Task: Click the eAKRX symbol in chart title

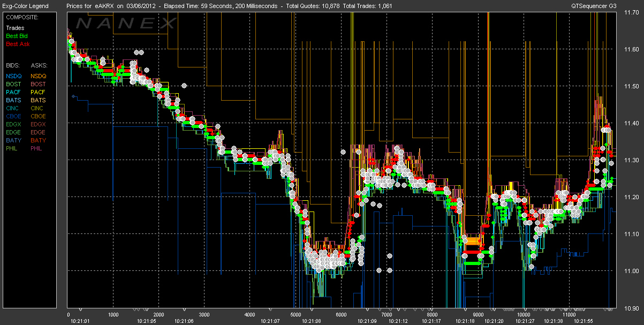Action: 103,6
